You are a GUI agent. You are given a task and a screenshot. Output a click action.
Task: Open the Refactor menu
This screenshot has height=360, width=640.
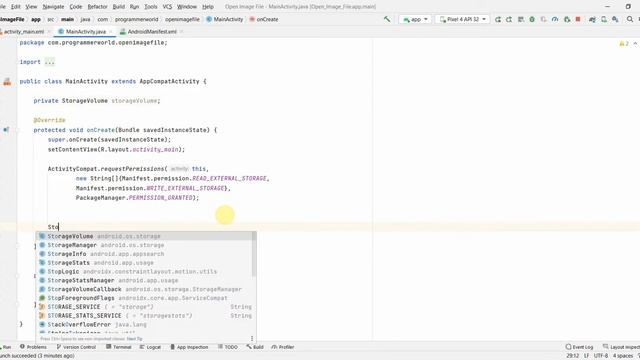coord(98,7)
